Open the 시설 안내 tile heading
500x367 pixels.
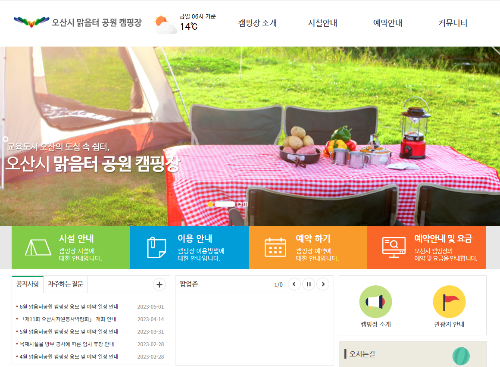point(76,239)
